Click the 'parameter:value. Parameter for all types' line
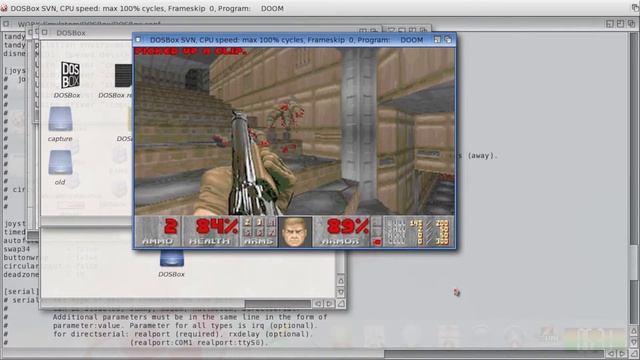The image size is (640, 360). (x=185, y=325)
